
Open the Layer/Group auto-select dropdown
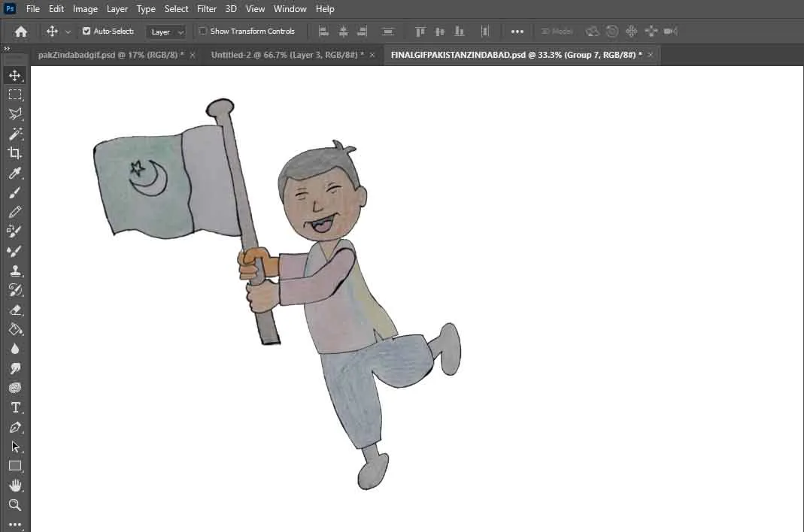pos(166,32)
